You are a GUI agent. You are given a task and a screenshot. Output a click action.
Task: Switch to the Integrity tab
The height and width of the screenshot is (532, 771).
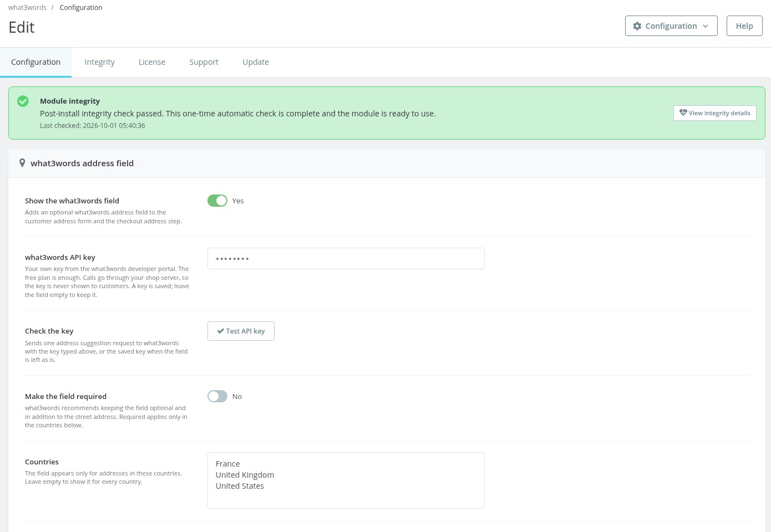pos(99,62)
